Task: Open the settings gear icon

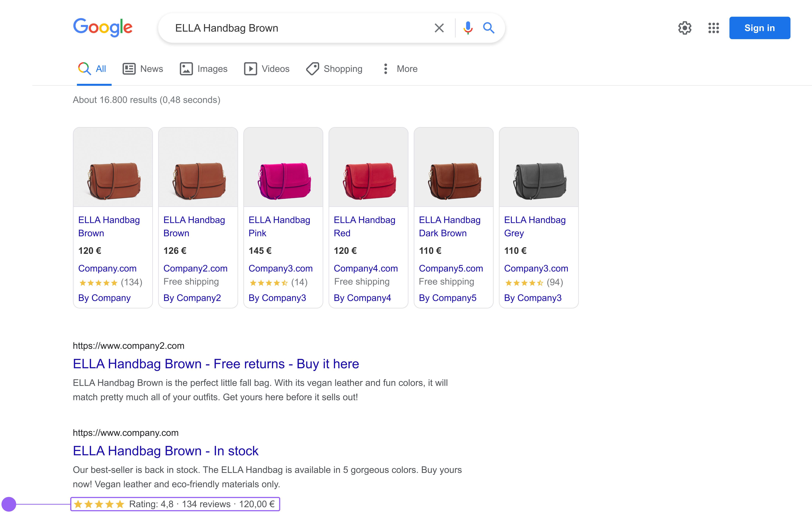Action: point(684,28)
